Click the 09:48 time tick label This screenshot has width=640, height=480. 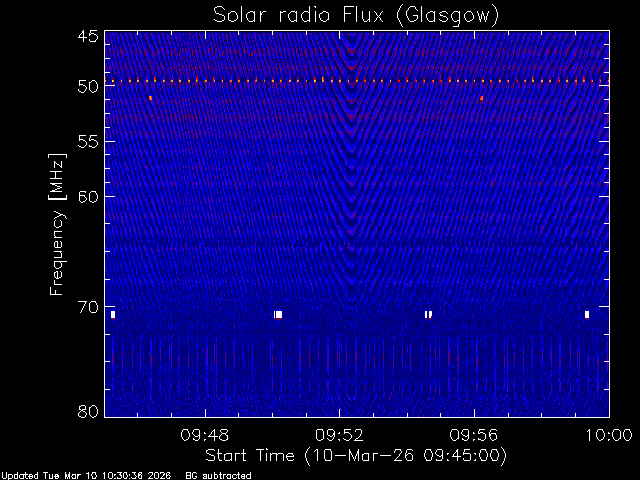pos(204,435)
